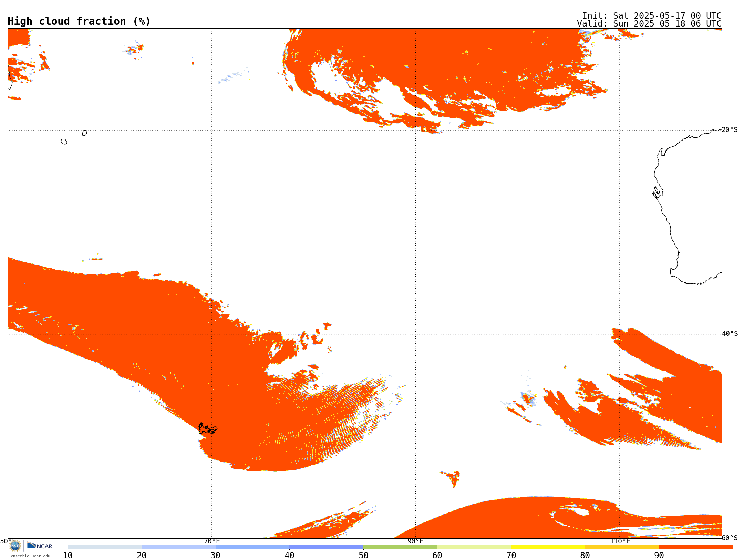Click the colorbar tick label 60
The height and width of the screenshot is (560, 744).
[437, 556]
